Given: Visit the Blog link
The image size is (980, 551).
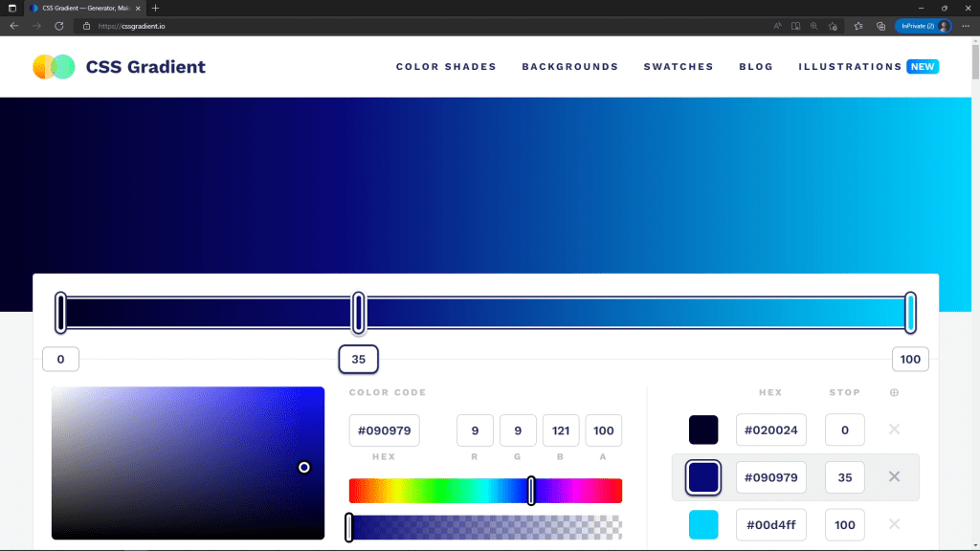Looking at the screenshot, I should point(756,67).
